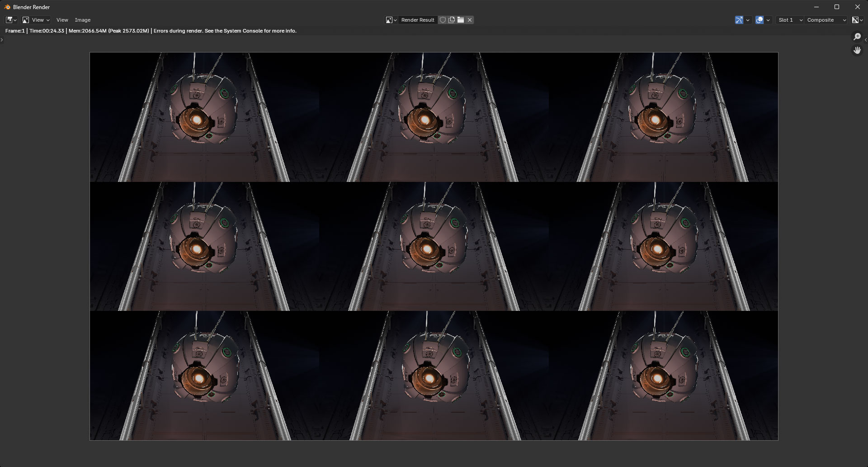Screen dimensions: 868x467
Task: Open an image file with folder icon
Action: 461,20
